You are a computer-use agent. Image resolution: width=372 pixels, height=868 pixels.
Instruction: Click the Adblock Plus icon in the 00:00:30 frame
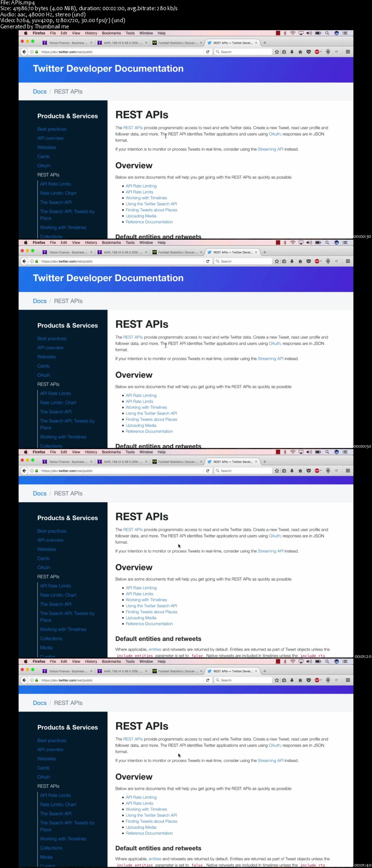coord(317,52)
